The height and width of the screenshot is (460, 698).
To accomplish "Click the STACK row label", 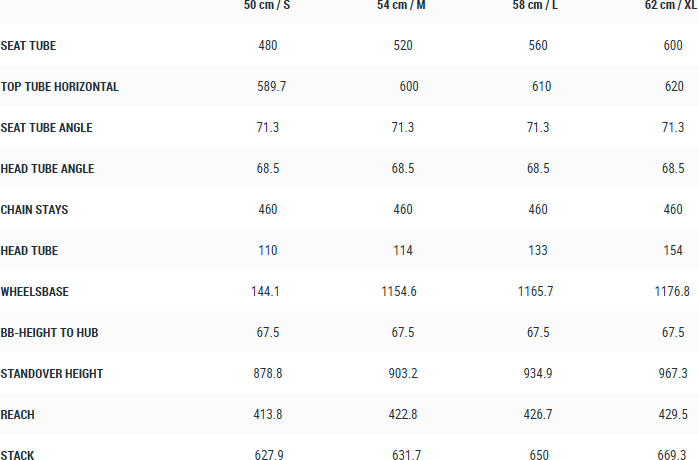I will click(18, 456).
